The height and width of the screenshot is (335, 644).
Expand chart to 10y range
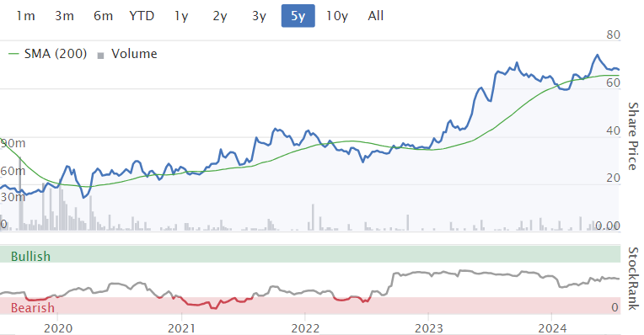click(x=337, y=16)
